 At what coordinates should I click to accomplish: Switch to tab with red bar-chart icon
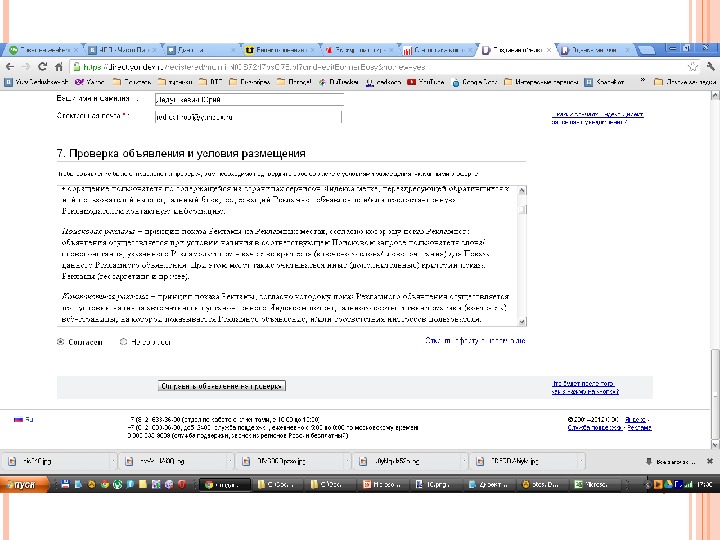click(x=438, y=50)
